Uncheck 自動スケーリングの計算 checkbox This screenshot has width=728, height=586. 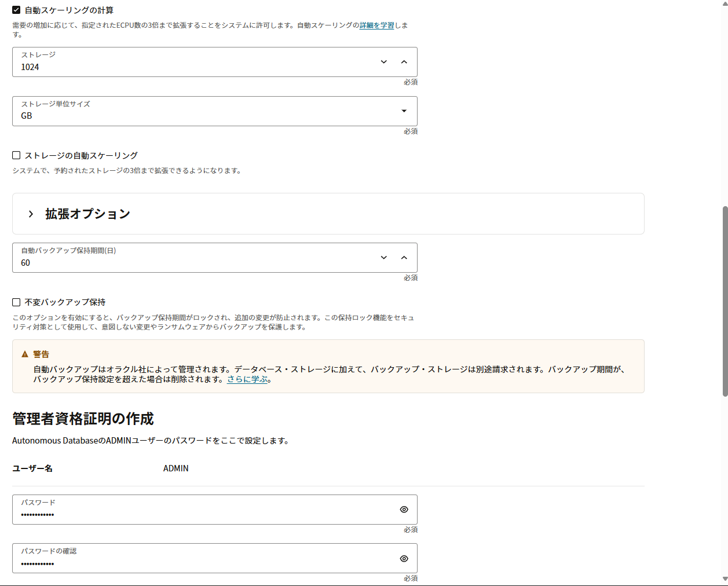point(16,10)
